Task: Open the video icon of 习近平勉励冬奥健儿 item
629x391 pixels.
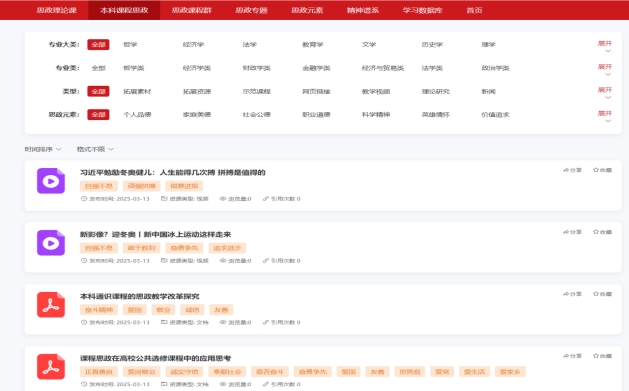Action: pyautogui.click(x=51, y=181)
